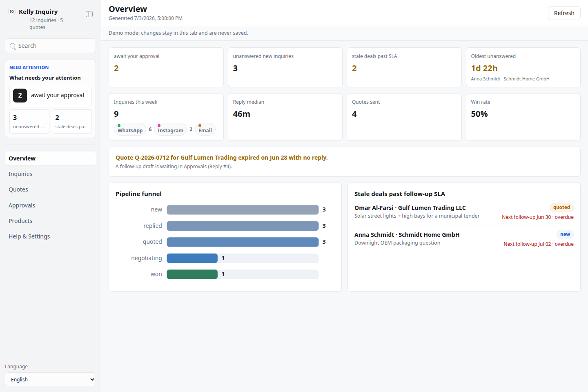
Task: Click the 'new' status badge
Action: coord(565,234)
